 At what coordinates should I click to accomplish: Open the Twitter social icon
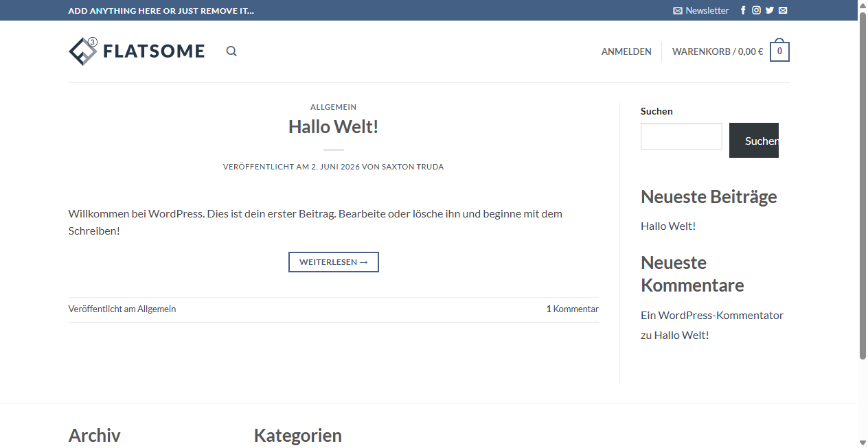pos(770,10)
